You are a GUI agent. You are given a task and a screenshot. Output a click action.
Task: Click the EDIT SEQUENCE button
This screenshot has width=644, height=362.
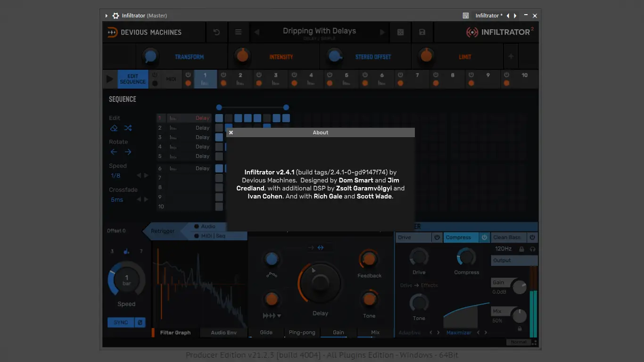coord(132,79)
